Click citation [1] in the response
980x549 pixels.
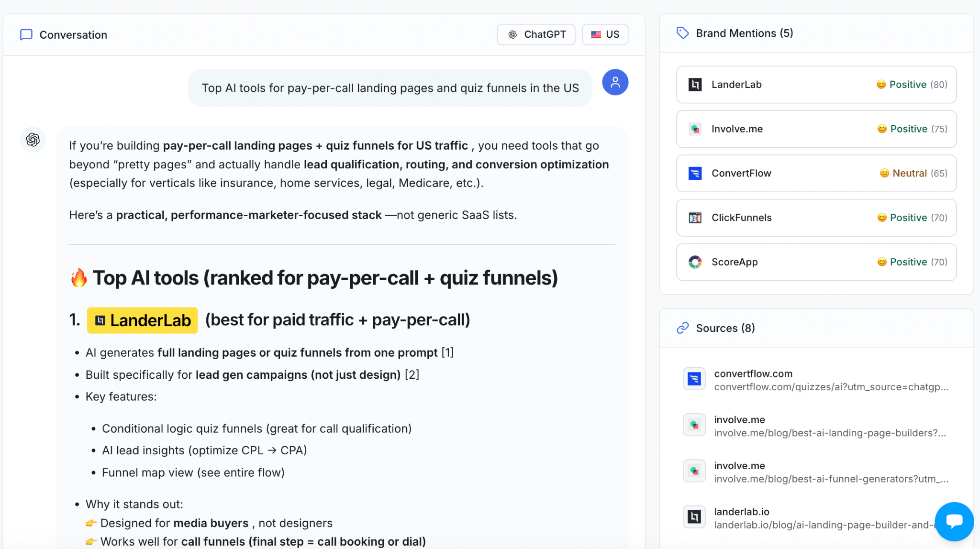(447, 352)
